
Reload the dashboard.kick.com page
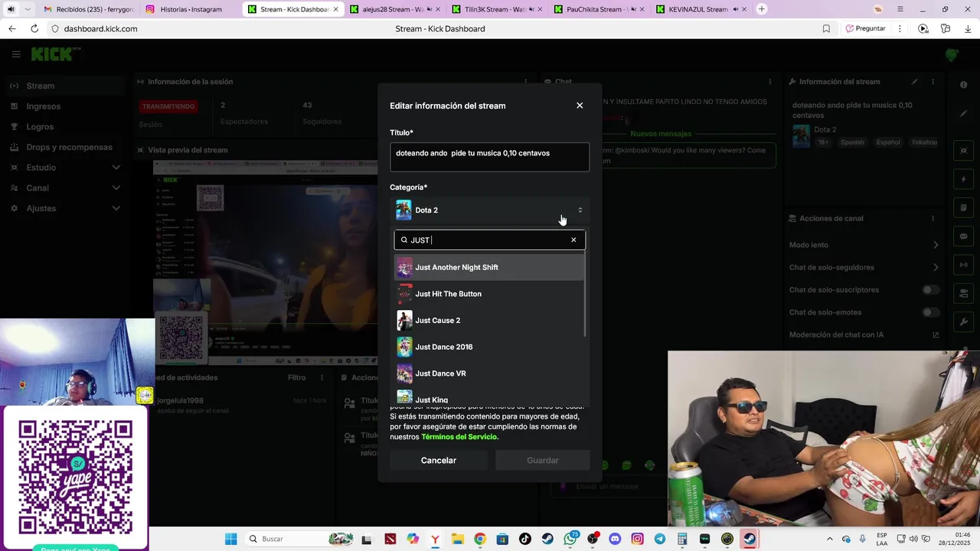34,29
